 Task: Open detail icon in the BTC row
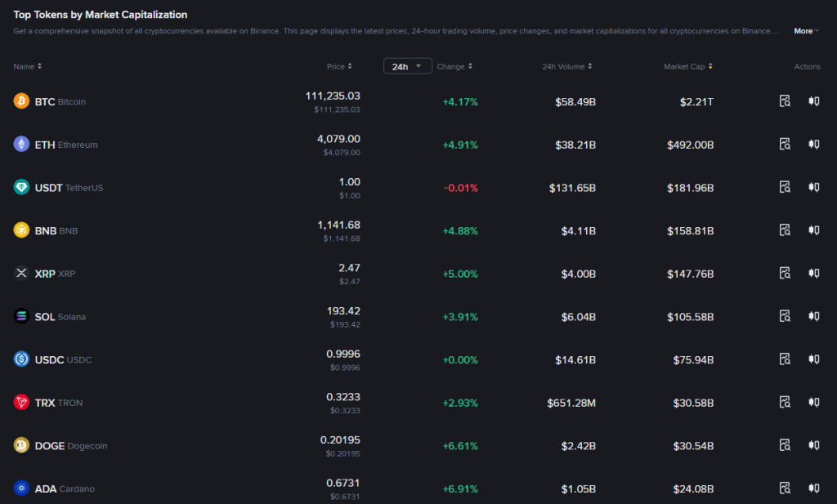pyautogui.click(x=785, y=100)
